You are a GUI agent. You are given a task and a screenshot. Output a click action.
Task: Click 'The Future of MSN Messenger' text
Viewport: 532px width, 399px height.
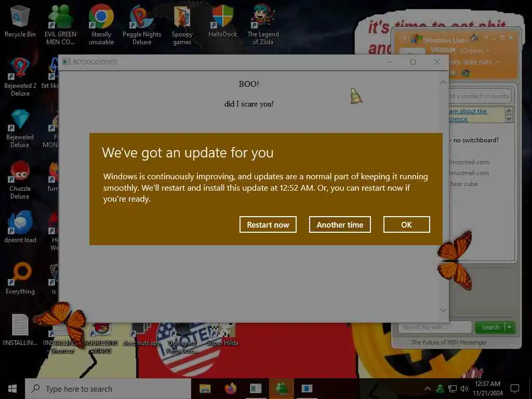click(x=449, y=342)
